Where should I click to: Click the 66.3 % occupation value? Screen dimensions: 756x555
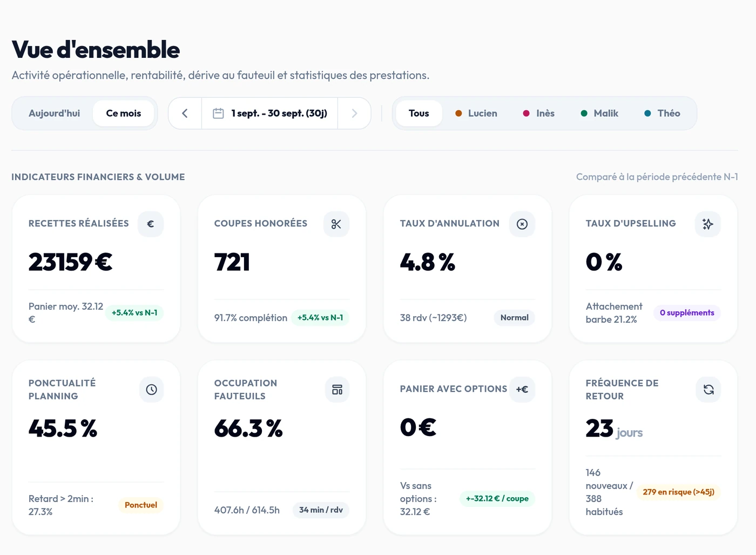(x=248, y=429)
